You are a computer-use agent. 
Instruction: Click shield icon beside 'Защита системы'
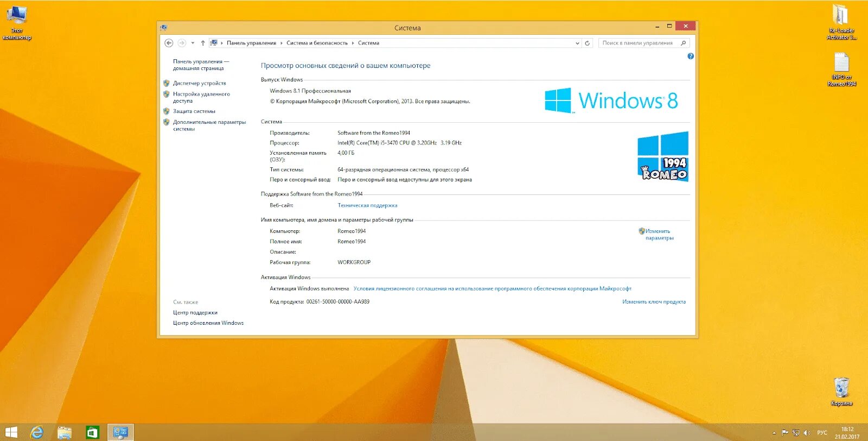(x=167, y=111)
